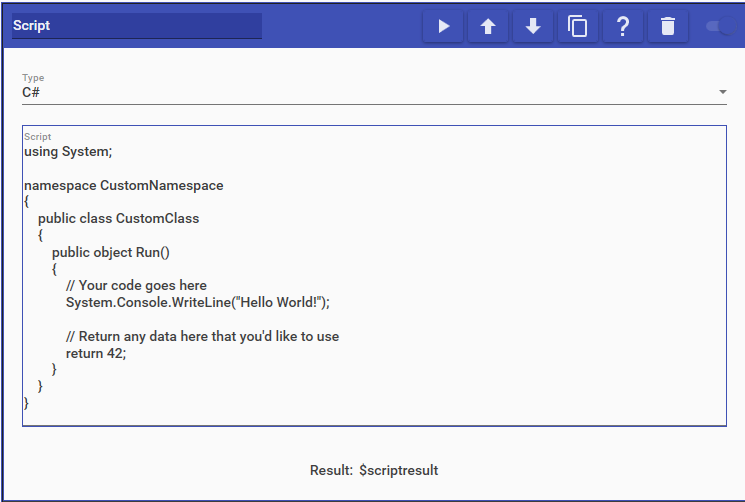
Task: Place cursor on the 'using System;' line
Action: tap(68, 152)
